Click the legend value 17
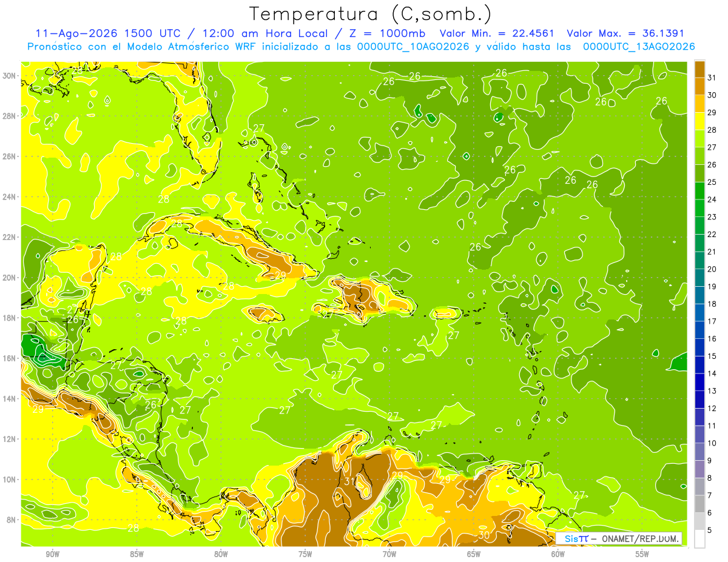The width and height of the screenshot is (728, 562). pyautogui.click(x=712, y=321)
